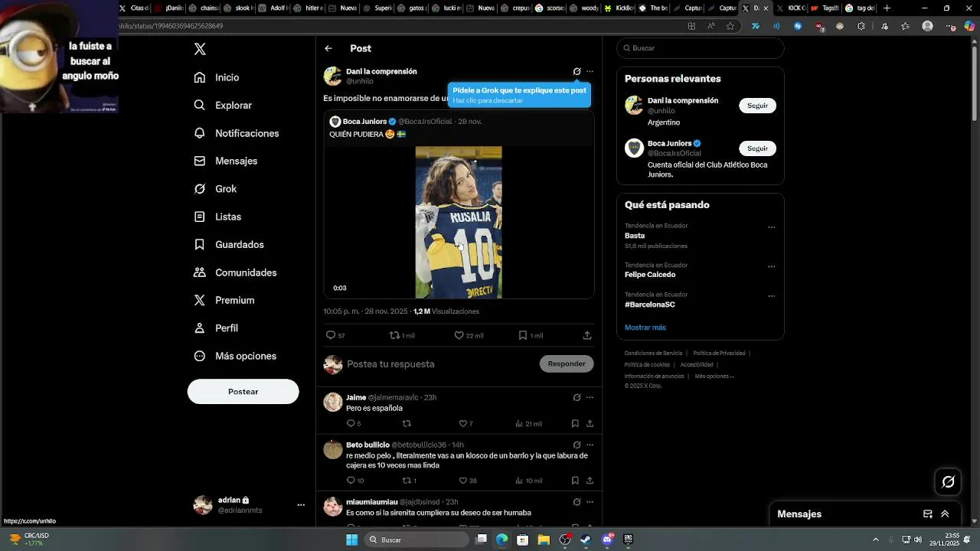Click 1,2 M Visualizaciones link
This screenshot has height=551, width=980.
pos(446,311)
